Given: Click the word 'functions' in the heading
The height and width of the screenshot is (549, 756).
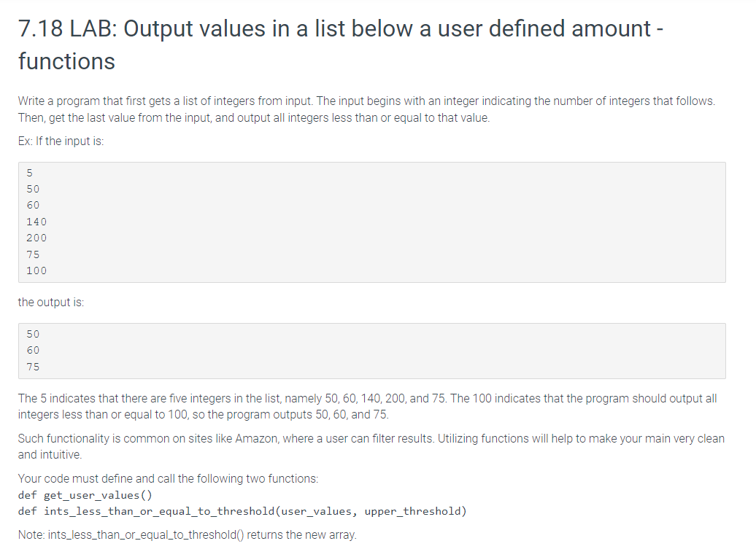Looking at the screenshot, I should click(66, 62).
